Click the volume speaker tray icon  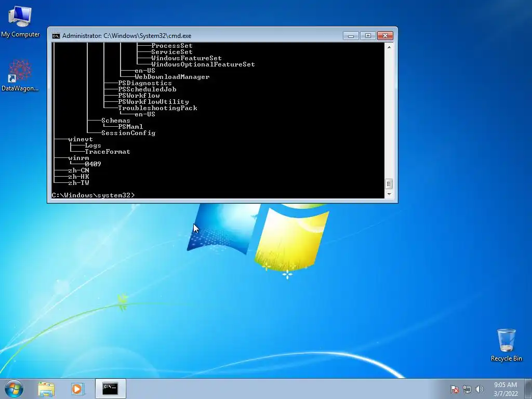(x=479, y=389)
